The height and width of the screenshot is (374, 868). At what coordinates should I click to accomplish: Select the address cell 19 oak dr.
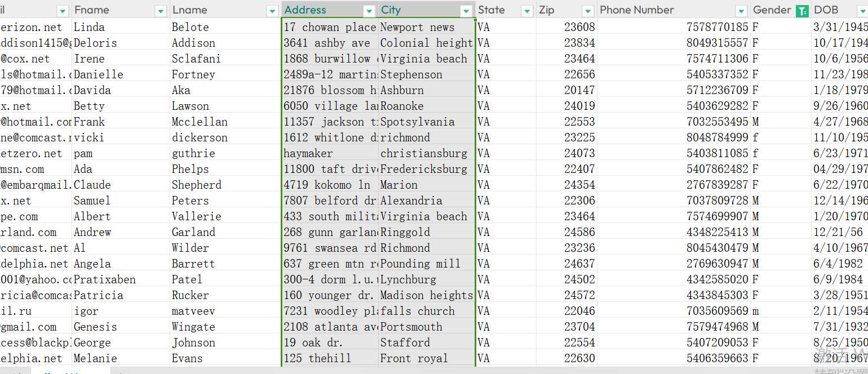click(330, 342)
